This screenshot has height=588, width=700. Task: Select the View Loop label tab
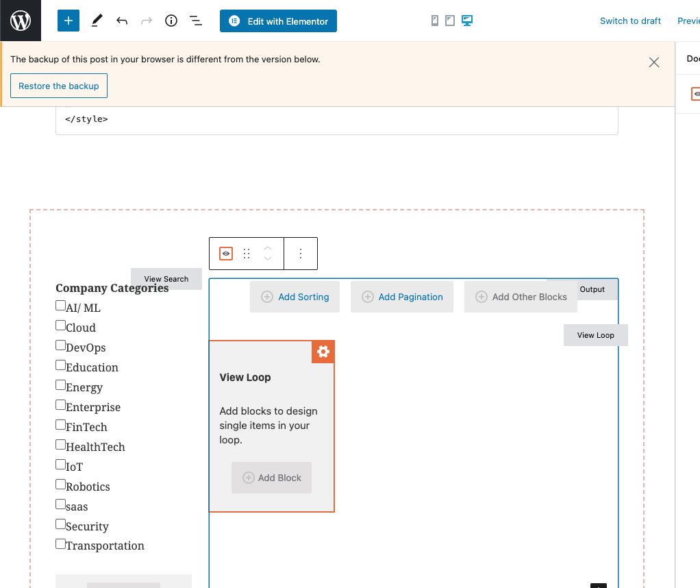(x=595, y=335)
